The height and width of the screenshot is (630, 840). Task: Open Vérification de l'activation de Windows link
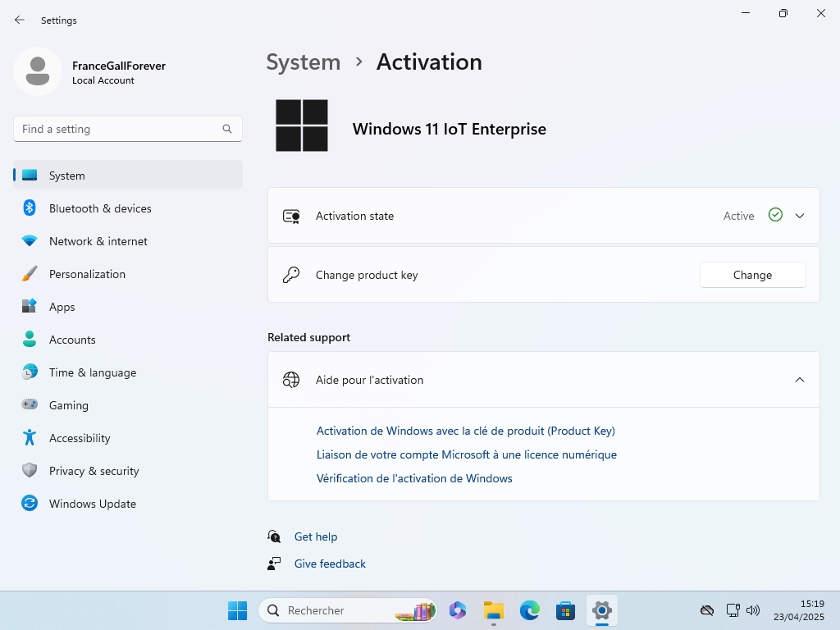pyautogui.click(x=414, y=478)
